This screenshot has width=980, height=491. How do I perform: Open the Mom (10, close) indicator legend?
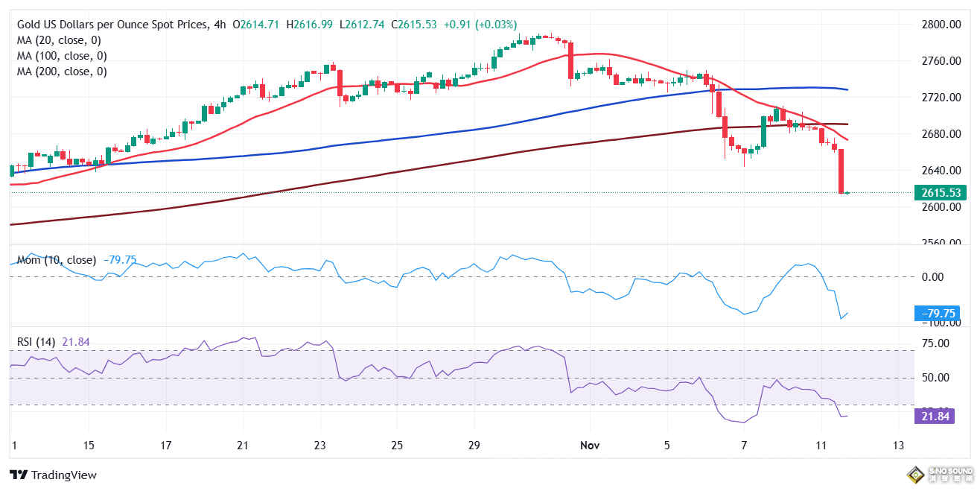click(57, 260)
